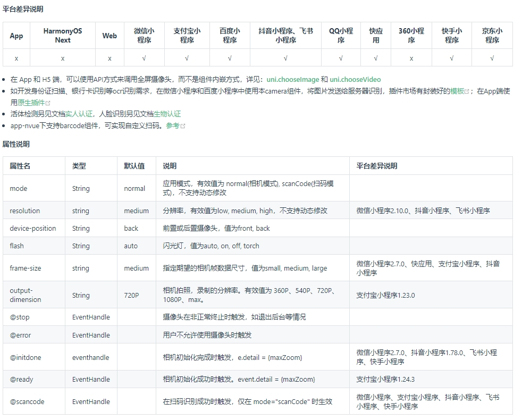The image size is (522, 420).
Task: Click the 属性名 table column header
Action: point(20,166)
